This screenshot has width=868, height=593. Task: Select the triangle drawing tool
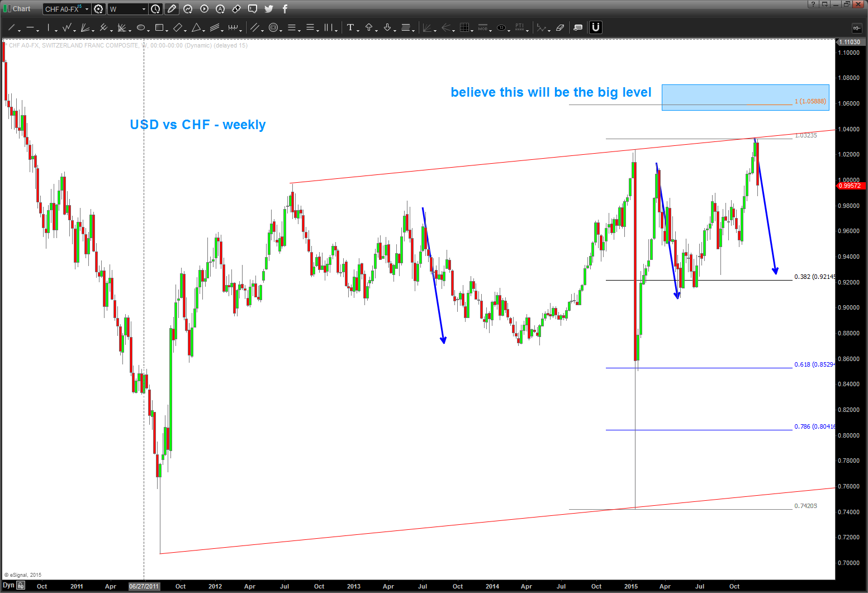point(196,27)
